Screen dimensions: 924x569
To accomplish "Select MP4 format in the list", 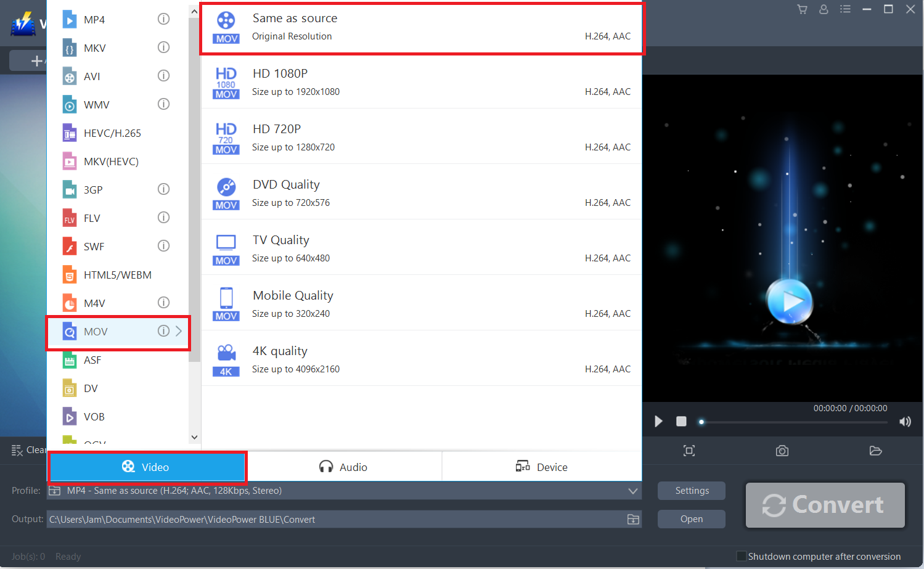I will click(117, 19).
